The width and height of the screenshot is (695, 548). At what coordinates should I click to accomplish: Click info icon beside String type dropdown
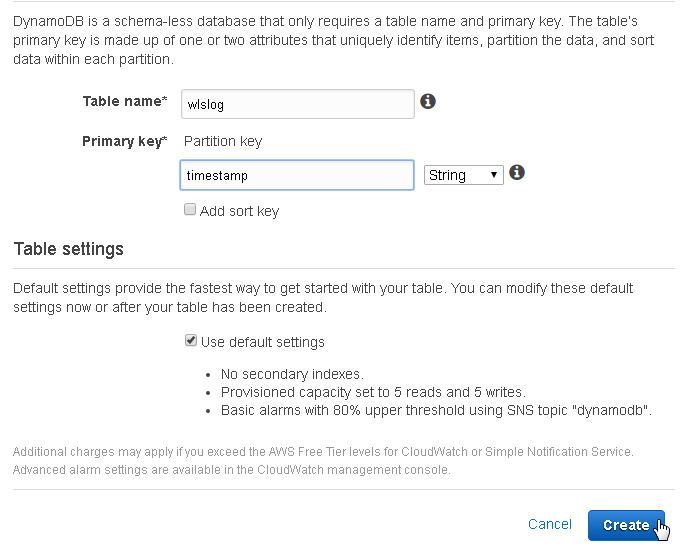tap(517, 172)
